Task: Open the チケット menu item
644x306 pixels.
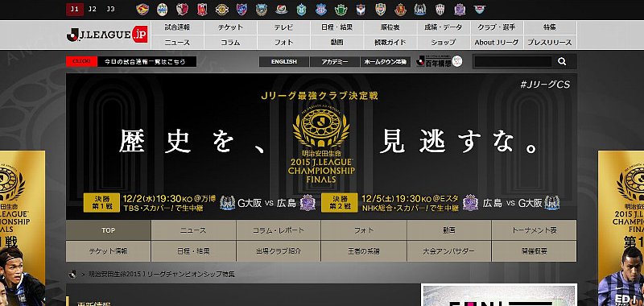Action: click(x=230, y=28)
